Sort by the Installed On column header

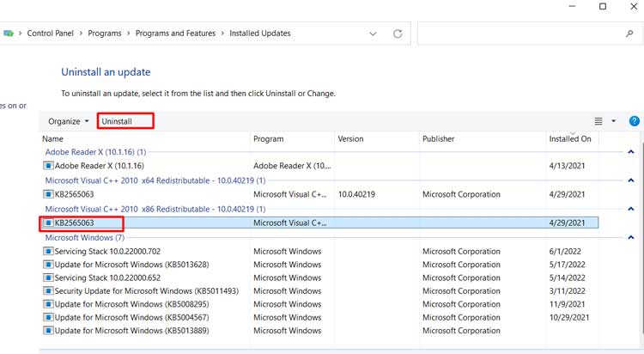(x=570, y=139)
